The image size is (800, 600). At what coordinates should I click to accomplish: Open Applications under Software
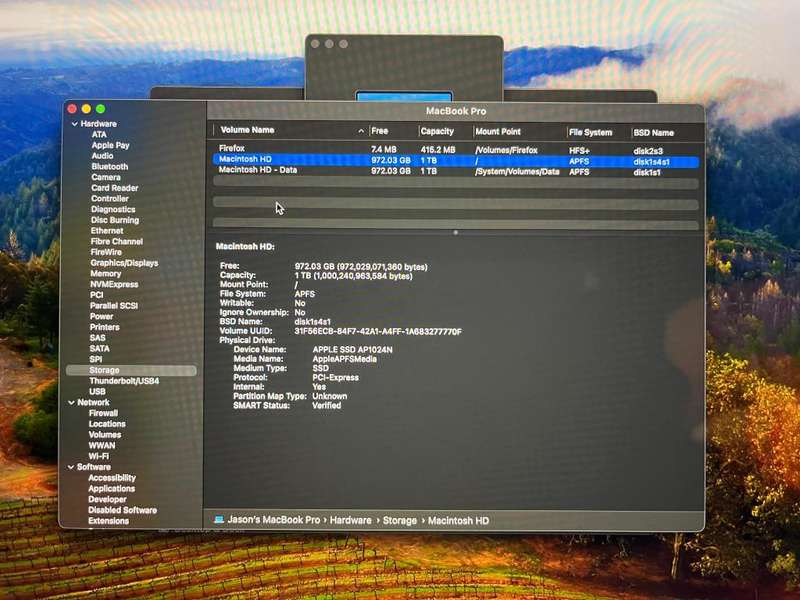coord(111,489)
